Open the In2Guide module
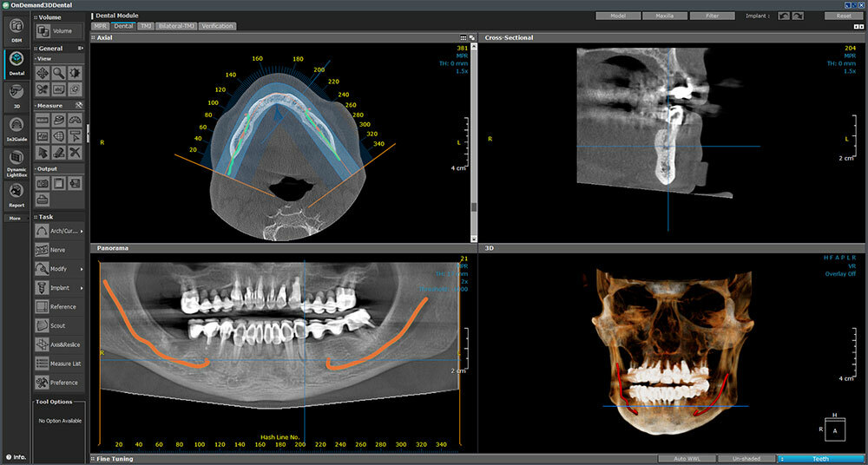The width and height of the screenshot is (868, 465). point(16,130)
